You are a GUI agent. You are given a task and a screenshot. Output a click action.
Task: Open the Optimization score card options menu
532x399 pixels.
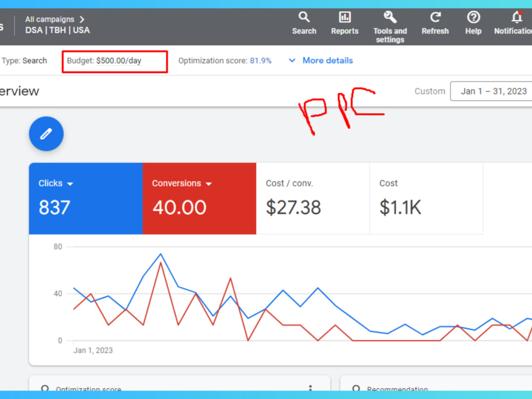tap(310, 388)
